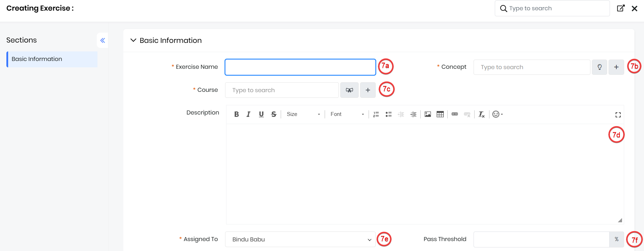The image size is (644, 251).
Task: Click the insert link icon
Action: tap(455, 114)
